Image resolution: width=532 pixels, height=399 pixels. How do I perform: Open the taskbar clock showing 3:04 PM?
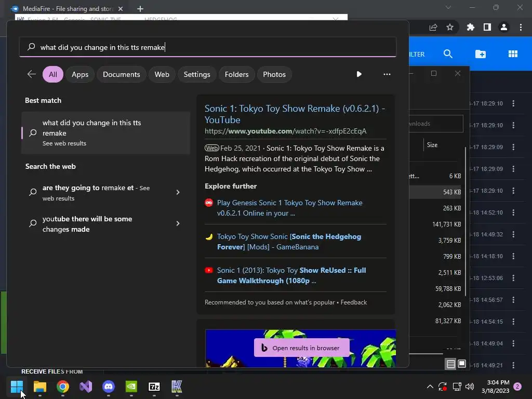(x=495, y=387)
